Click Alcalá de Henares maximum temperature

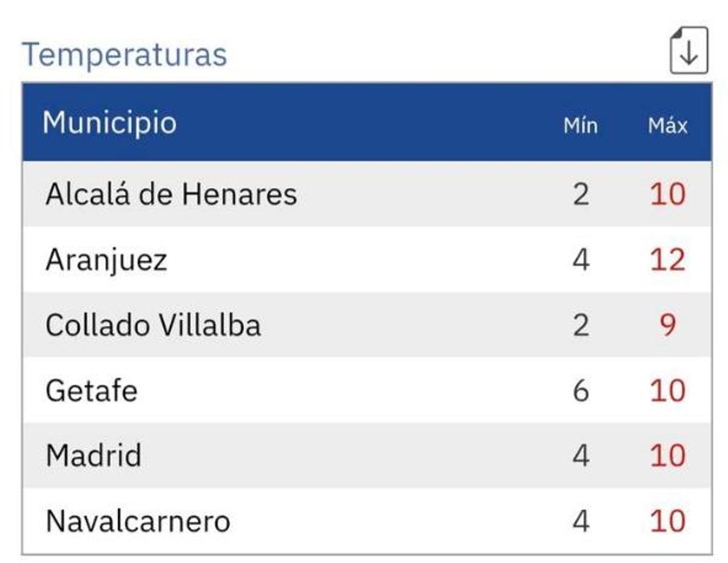click(667, 195)
